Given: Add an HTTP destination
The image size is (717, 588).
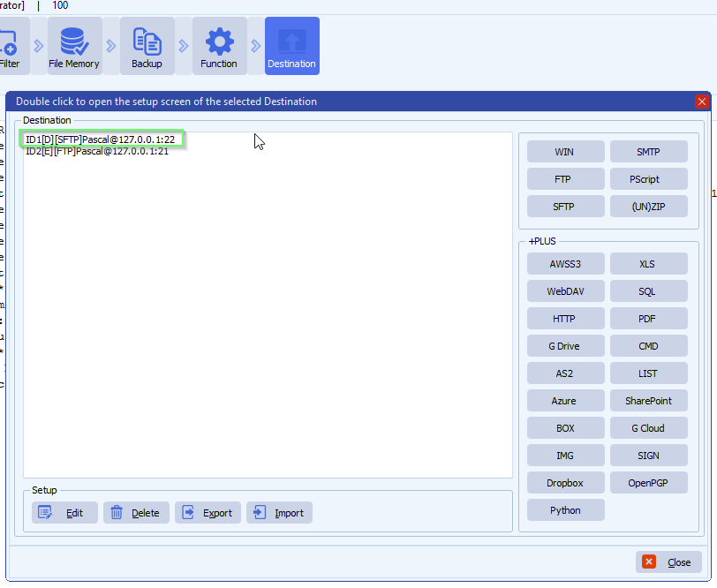Looking at the screenshot, I should (566, 319).
